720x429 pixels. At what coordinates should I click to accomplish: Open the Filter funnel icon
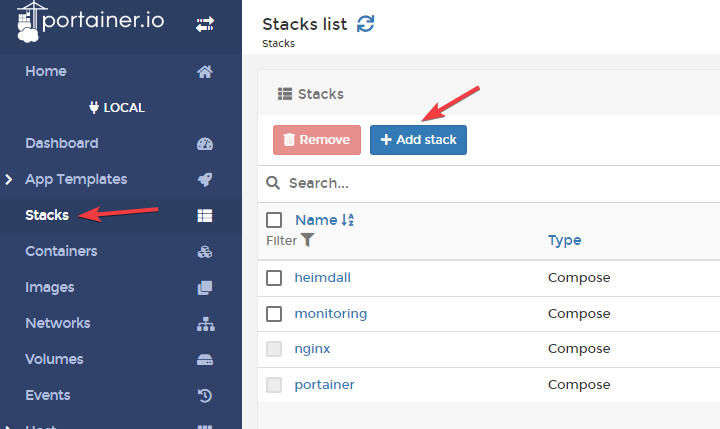click(307, 240)
